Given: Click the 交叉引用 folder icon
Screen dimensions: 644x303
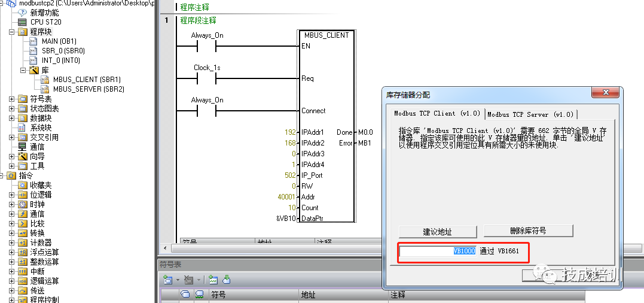Looking at the screenshot, I should pos(22,137).
